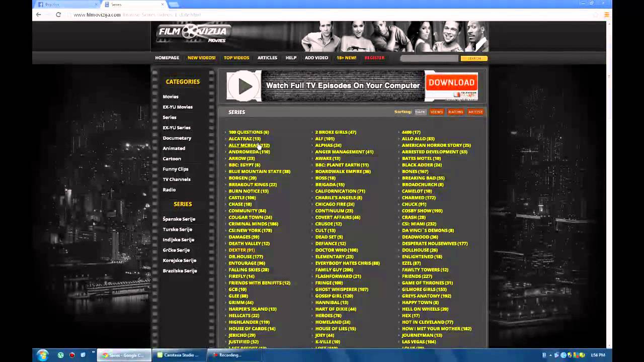The width and height of the screenshot is (644, 362).
Task: Open ALLY MCBEAL series link
Action: click(x=249, y=145)
